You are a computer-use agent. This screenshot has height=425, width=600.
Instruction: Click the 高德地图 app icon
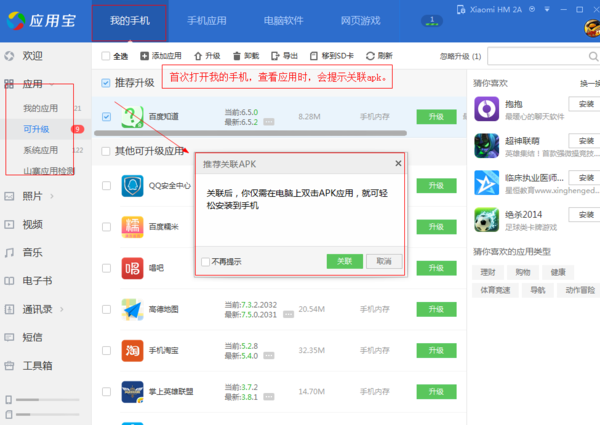pyautogui.click(x=132, y=309)
